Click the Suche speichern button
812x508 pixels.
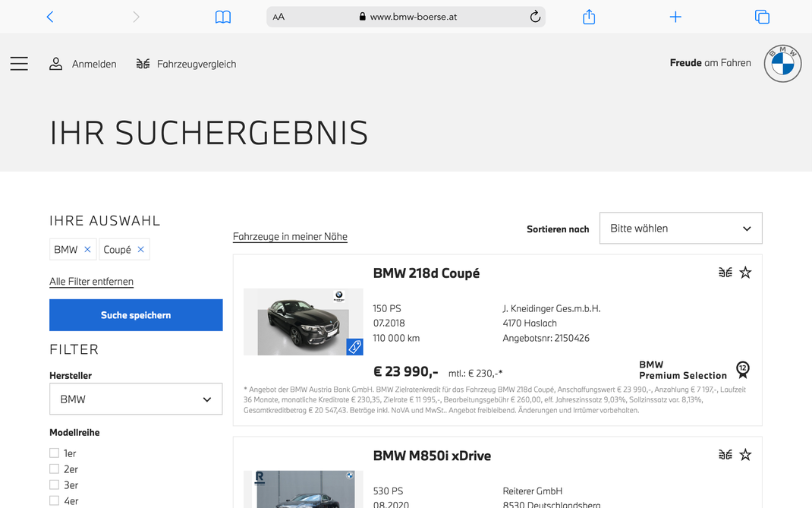click(136, 315)
